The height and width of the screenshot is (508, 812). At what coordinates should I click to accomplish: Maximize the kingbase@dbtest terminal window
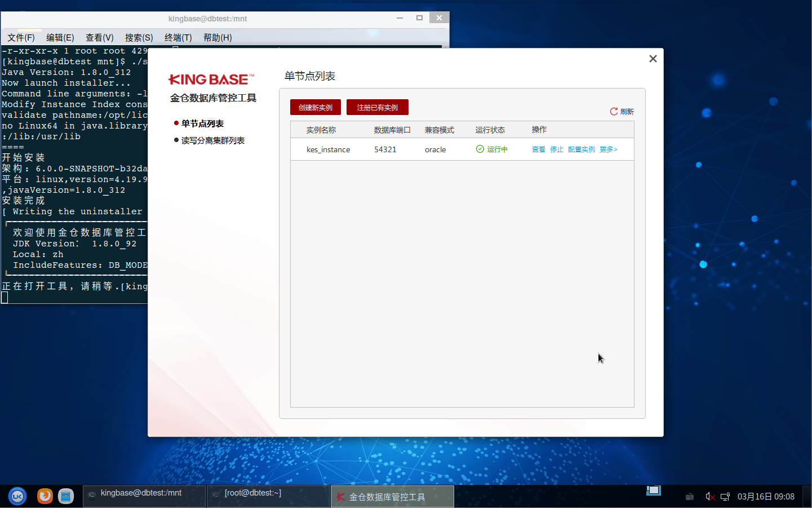click(419, 18)
